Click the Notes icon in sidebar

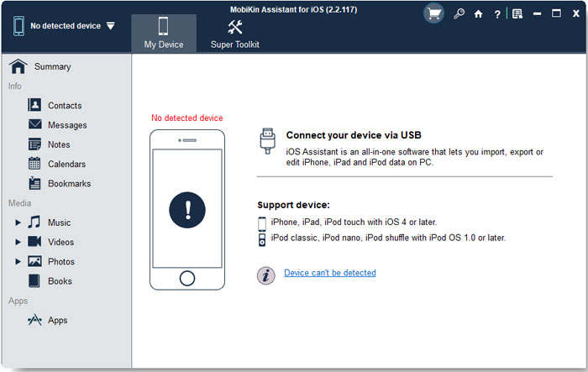[34, 144]
